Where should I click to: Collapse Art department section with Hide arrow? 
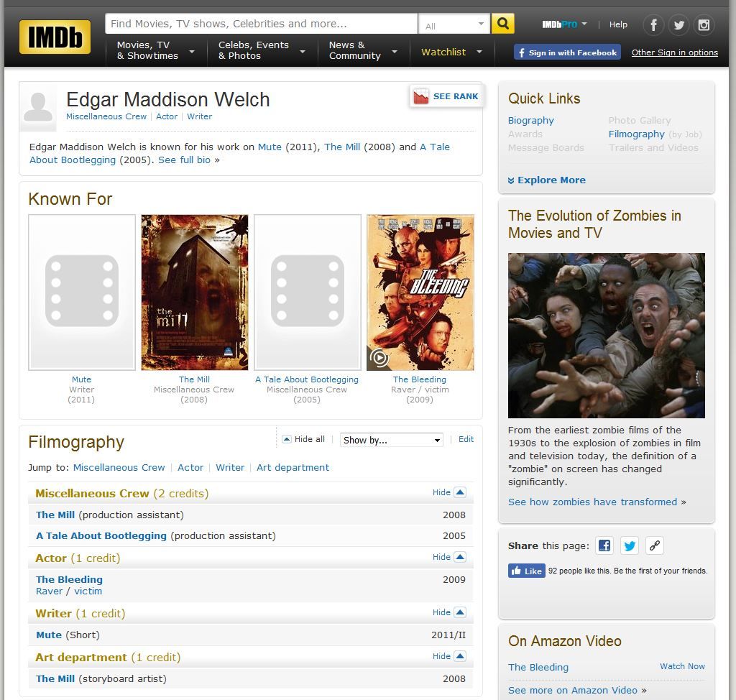tap(460, 656)
